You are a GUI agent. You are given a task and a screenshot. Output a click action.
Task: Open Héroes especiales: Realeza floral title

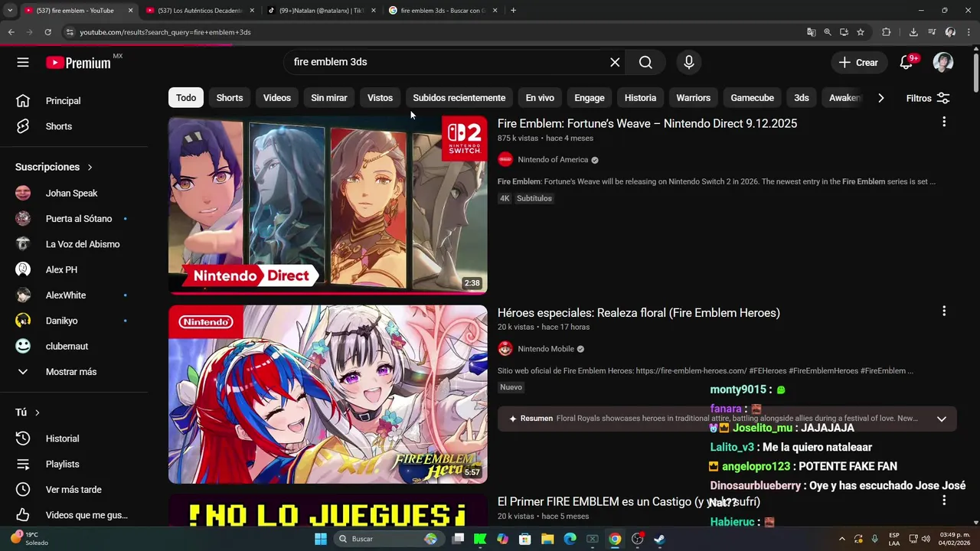coord(639,312)
